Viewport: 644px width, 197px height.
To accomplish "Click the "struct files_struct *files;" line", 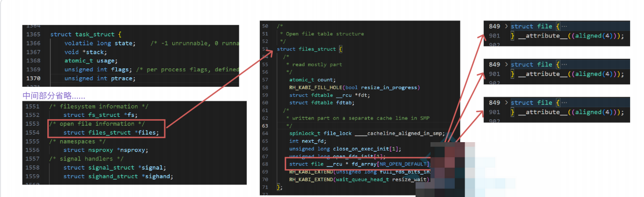I will (x=111, y=133).
